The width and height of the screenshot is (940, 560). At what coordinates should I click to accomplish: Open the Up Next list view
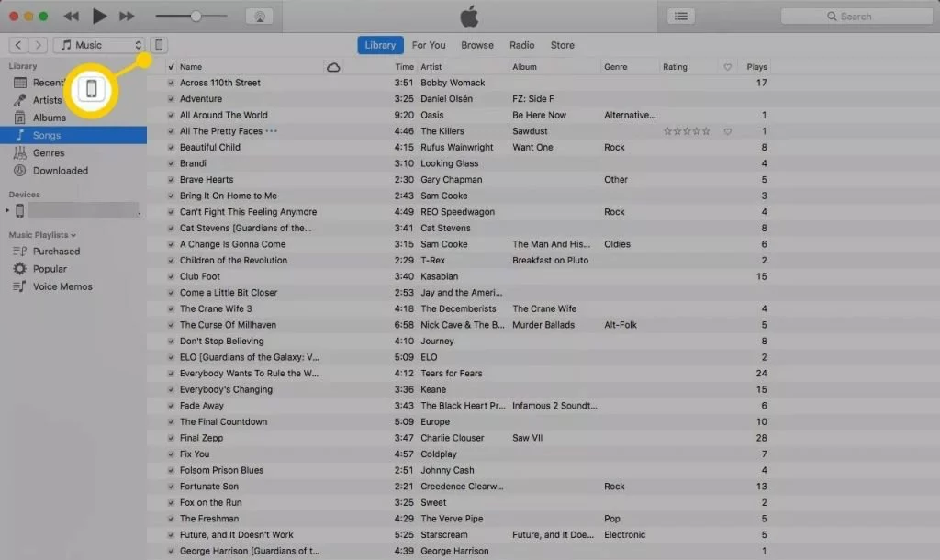click(680, 16)
